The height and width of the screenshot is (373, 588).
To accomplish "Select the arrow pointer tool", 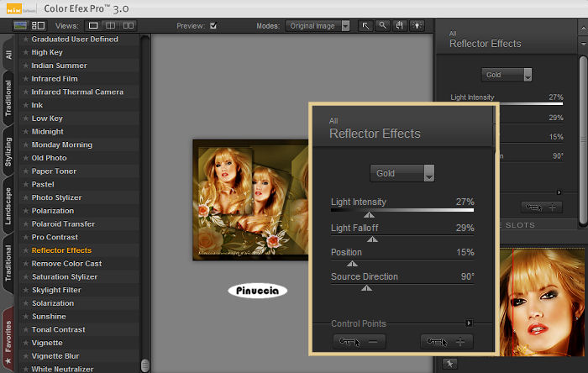I will [365, 25].
